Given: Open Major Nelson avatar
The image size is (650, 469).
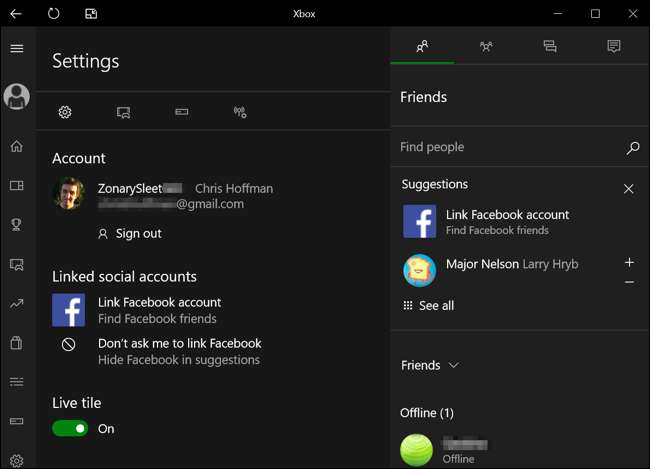Looking at the screenshot, I should click(x=420, y=271).
